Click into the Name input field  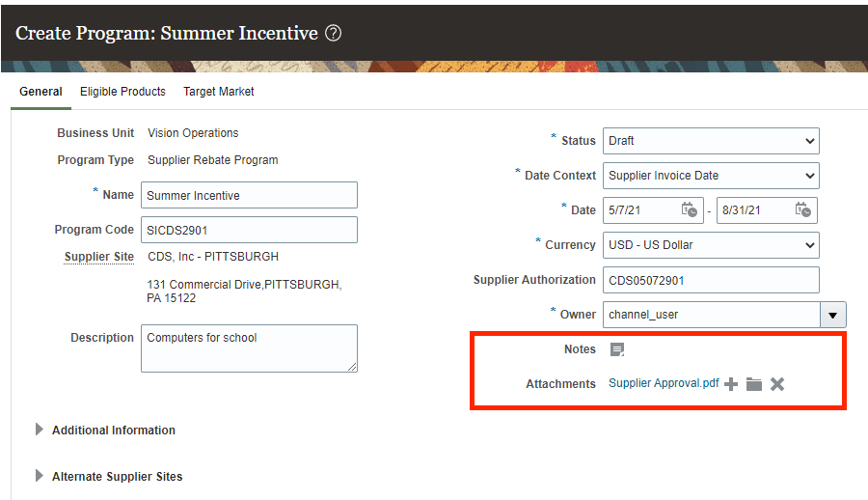click(249, 195)
